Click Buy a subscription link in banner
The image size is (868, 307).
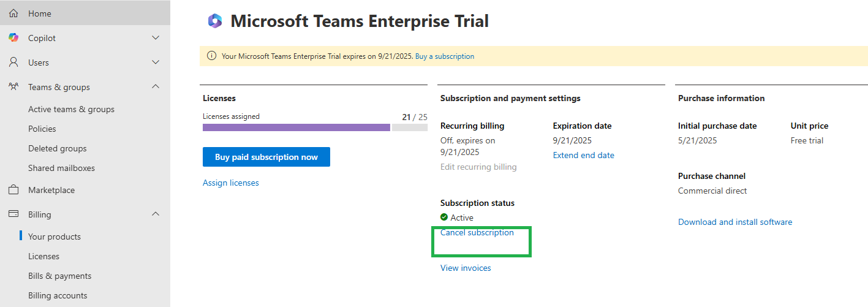point(445,56)
